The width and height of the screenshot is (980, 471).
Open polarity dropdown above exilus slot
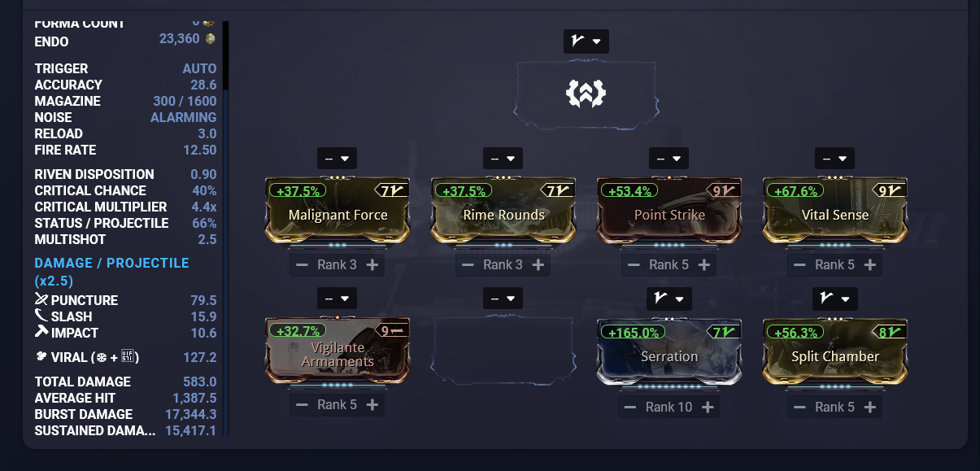tap(586, 41)
